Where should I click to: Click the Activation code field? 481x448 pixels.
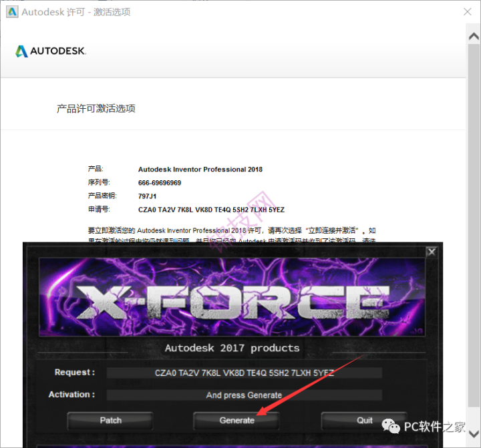[245, 395]
